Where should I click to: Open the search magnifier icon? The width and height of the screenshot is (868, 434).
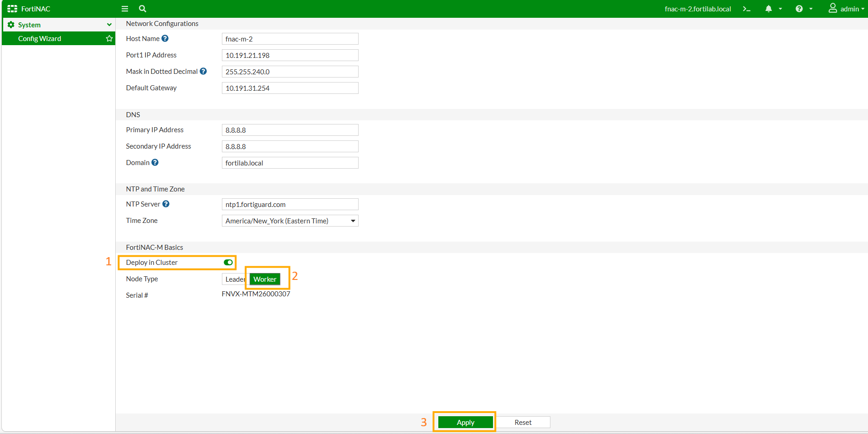point(143,9)
